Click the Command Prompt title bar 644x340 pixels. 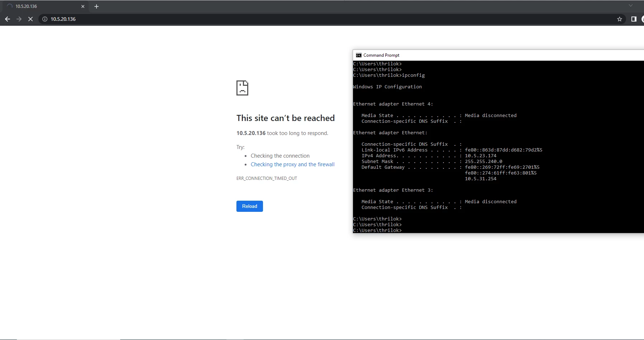point(498,55)
